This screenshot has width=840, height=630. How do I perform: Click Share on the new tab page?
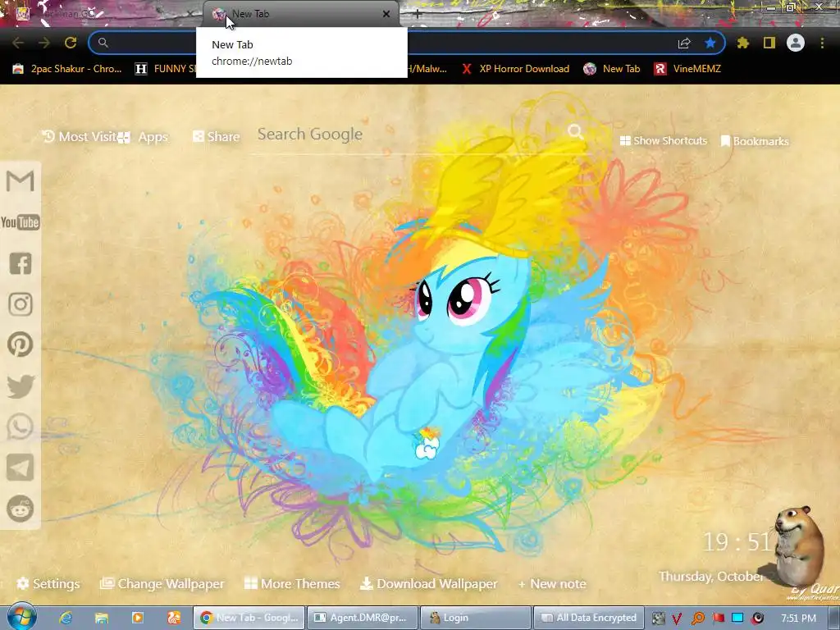[217, 137]
